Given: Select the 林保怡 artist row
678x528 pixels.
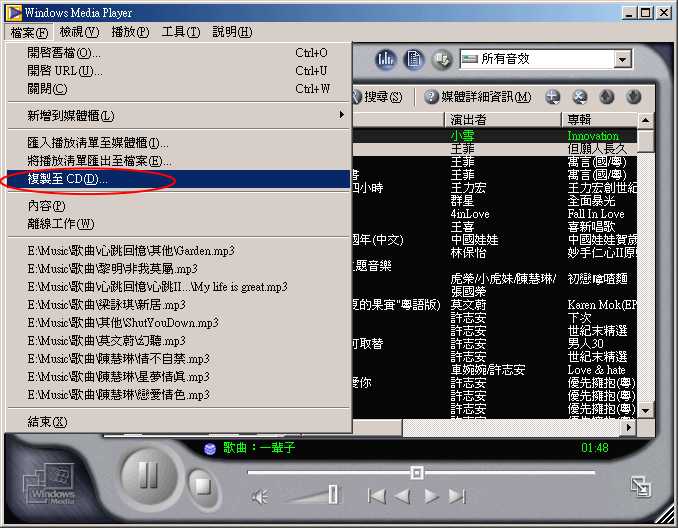Looking at the screenshot, I should coord(495,253).
